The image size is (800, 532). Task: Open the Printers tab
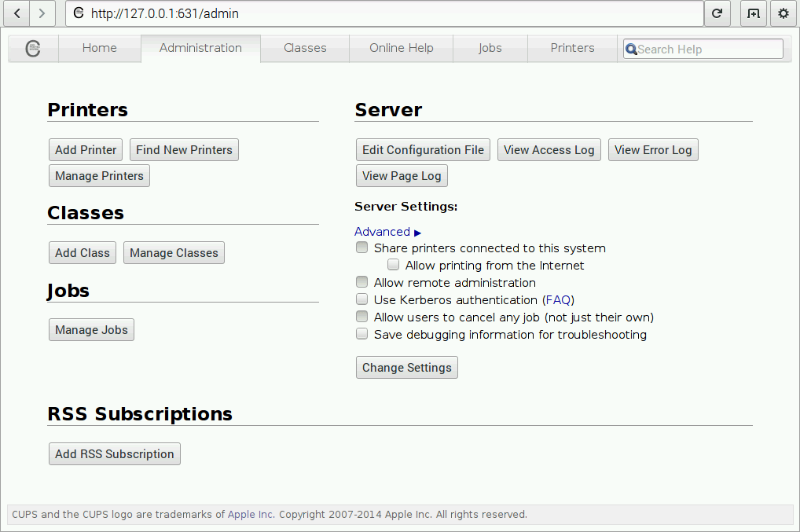572,48
